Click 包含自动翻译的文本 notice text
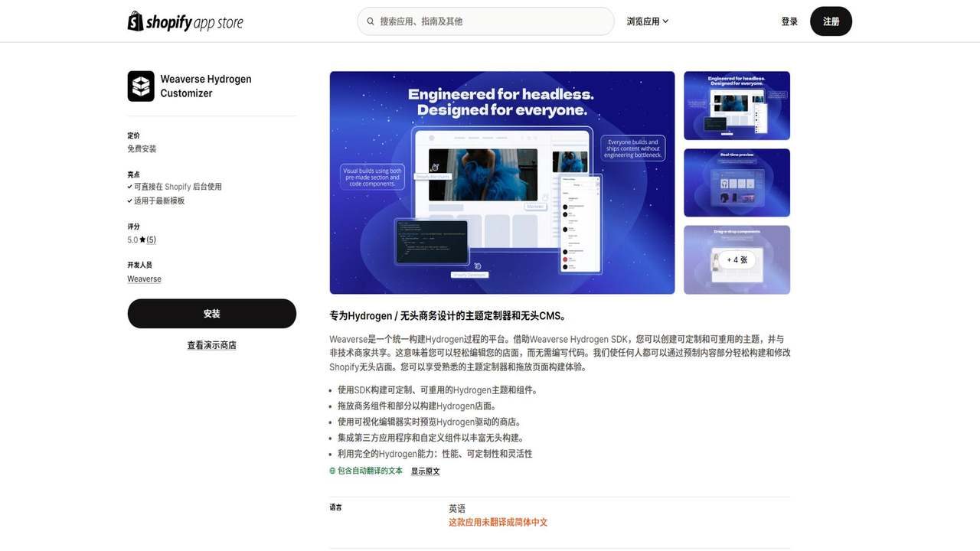Viewport: 980px width, 551px height. 370,471
